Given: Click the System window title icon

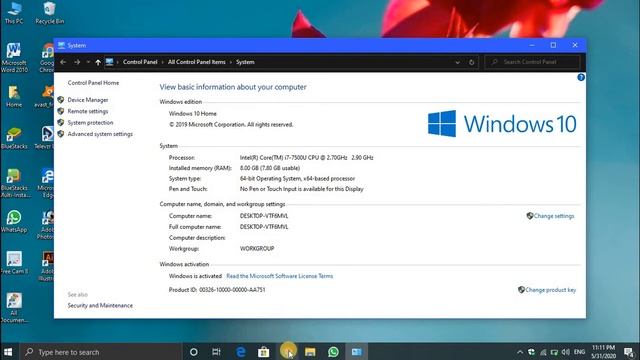Looking at the screenshot, I should pyautogui.click(x=61, y=45).
